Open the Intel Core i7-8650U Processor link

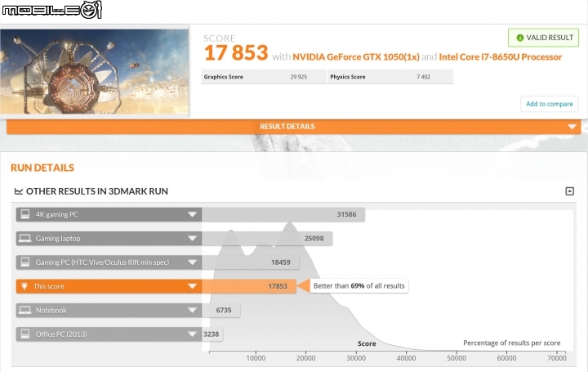click(501, 57)
